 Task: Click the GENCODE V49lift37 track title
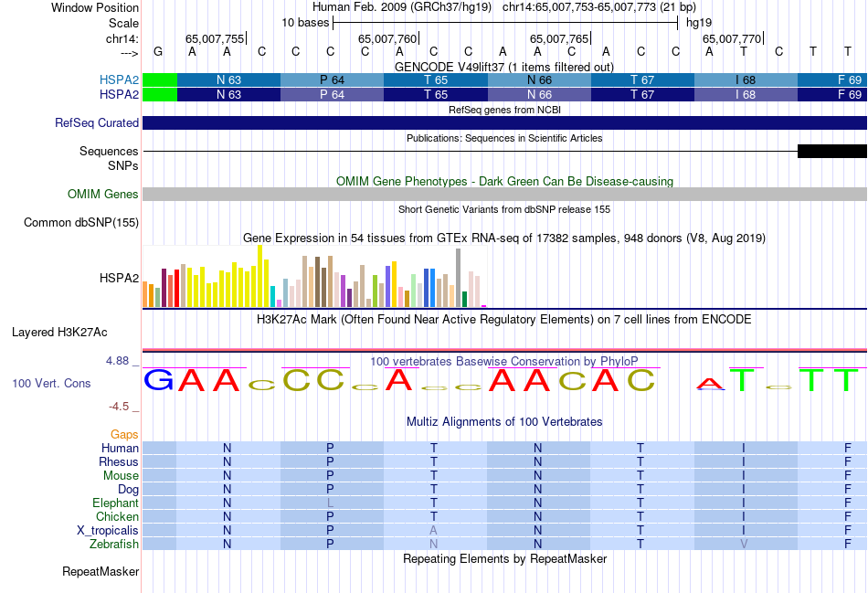pos(504,67)
